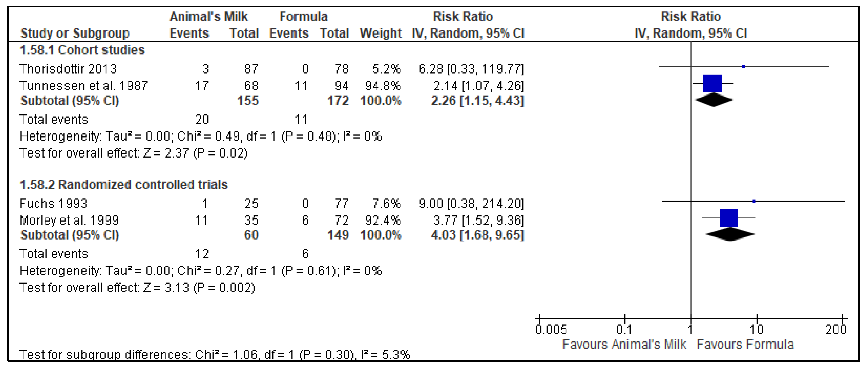Screen dimensions: 868x369
Task: Select the Thorisdottir 2013 study name
Action: (x=68, y=69)
